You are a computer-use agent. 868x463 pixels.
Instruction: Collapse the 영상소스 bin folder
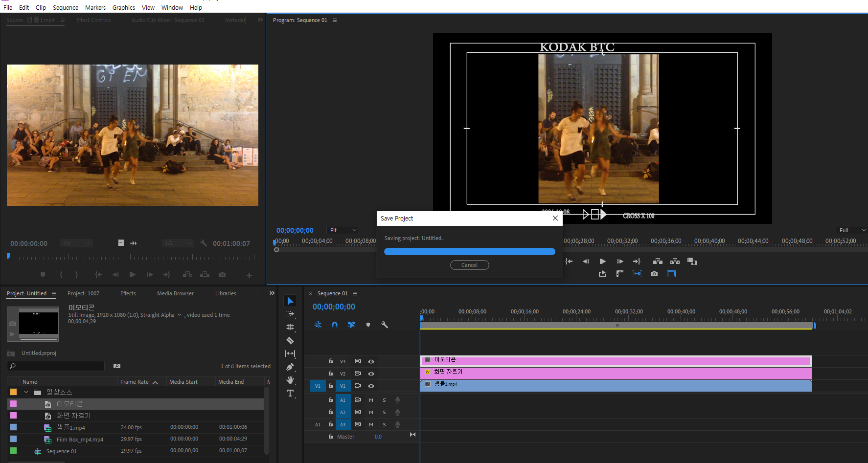pos(26,392)
